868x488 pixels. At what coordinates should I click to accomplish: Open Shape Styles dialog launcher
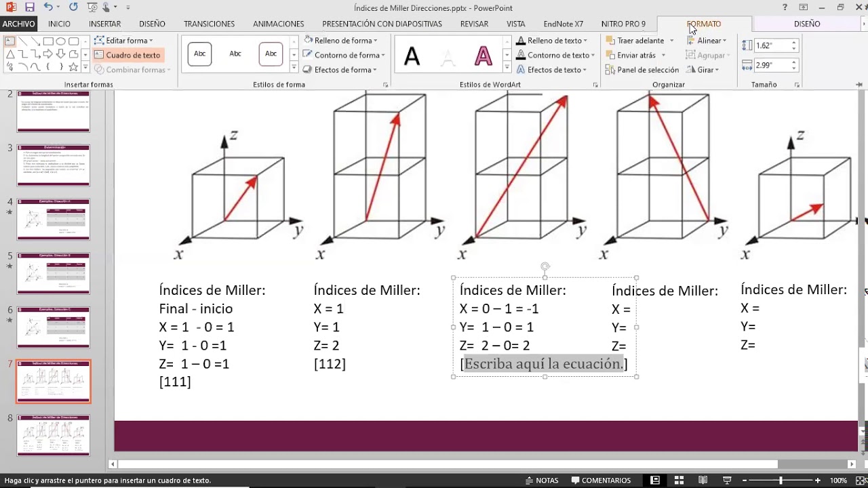(385, 85)
